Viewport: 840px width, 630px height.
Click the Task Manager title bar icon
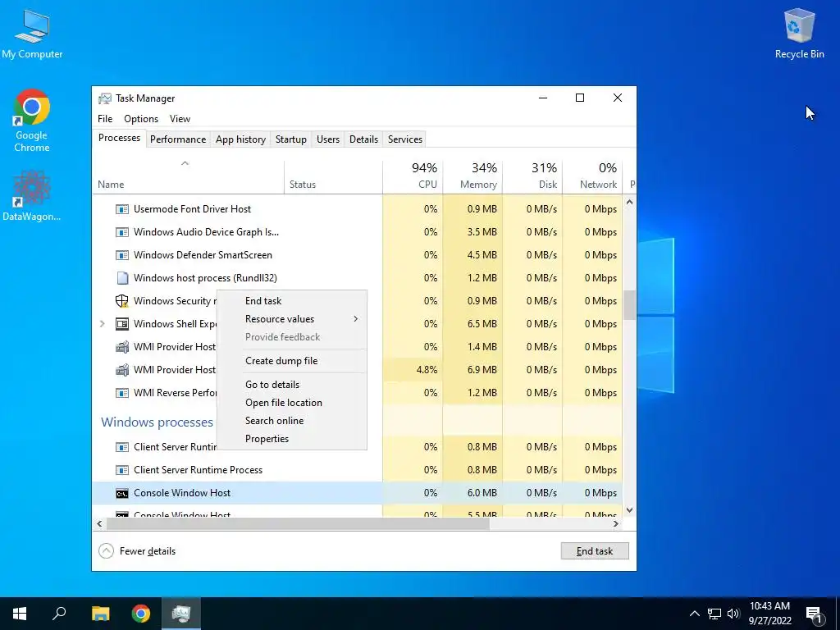pos(105,98)
